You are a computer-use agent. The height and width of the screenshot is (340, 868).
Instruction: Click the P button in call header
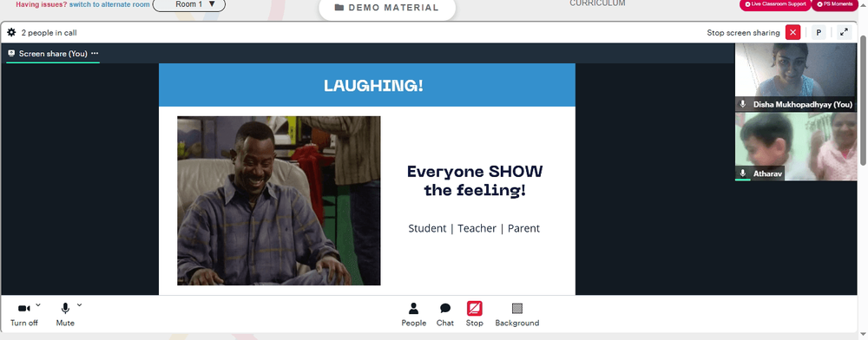(819, 33)
